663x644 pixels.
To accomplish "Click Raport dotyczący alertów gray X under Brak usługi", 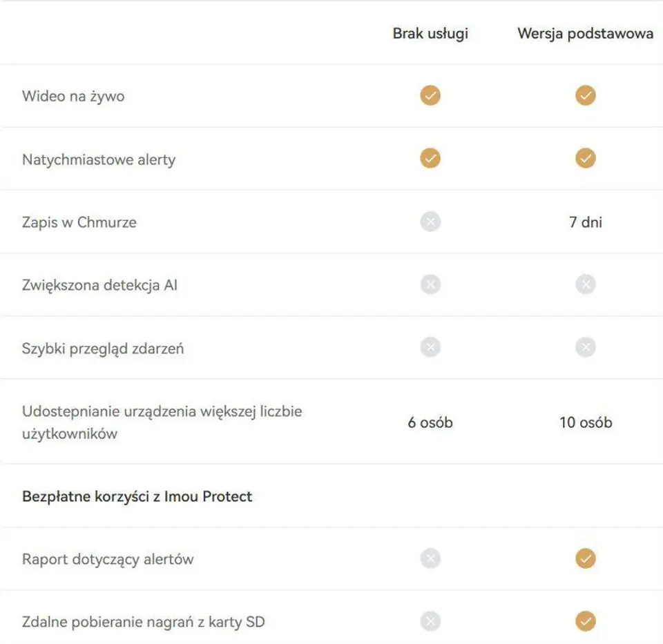I will [430, 558].
